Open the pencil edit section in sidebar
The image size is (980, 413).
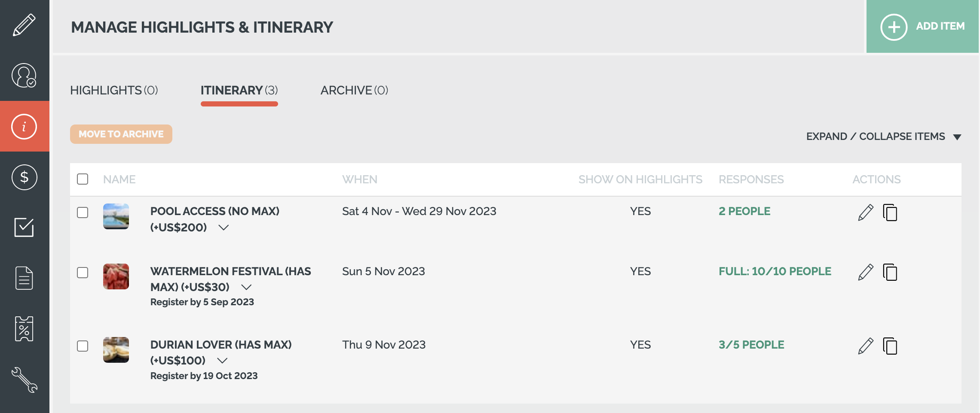click(x=24, y=25)
